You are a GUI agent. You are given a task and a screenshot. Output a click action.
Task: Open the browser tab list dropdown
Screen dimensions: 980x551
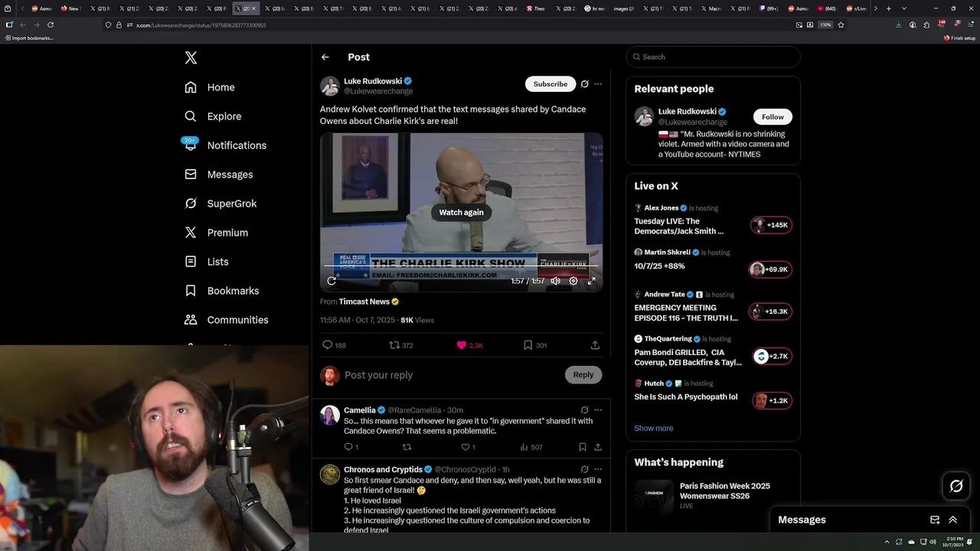(904, 8)
